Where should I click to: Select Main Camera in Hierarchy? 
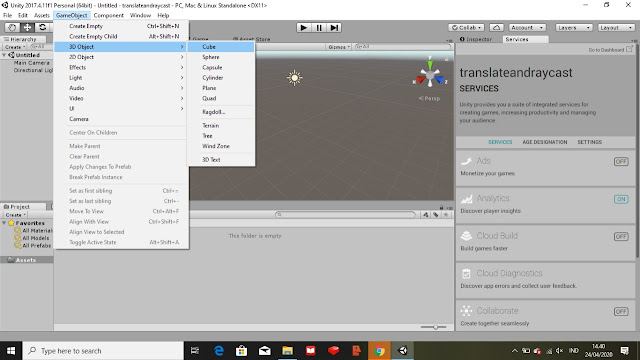pos(31,63)
